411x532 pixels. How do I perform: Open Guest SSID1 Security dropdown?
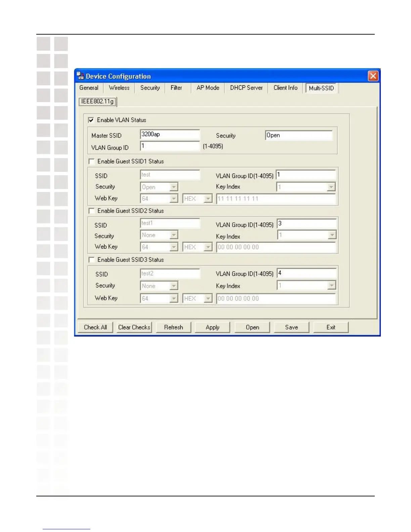point(159,187)
